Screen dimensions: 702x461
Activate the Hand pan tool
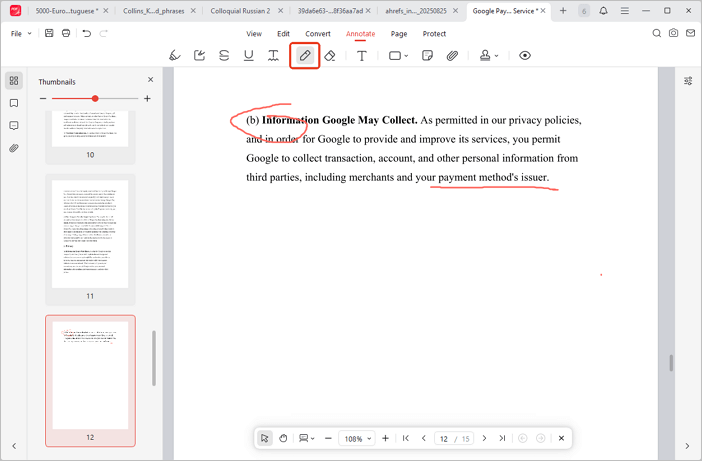[283, 438]
